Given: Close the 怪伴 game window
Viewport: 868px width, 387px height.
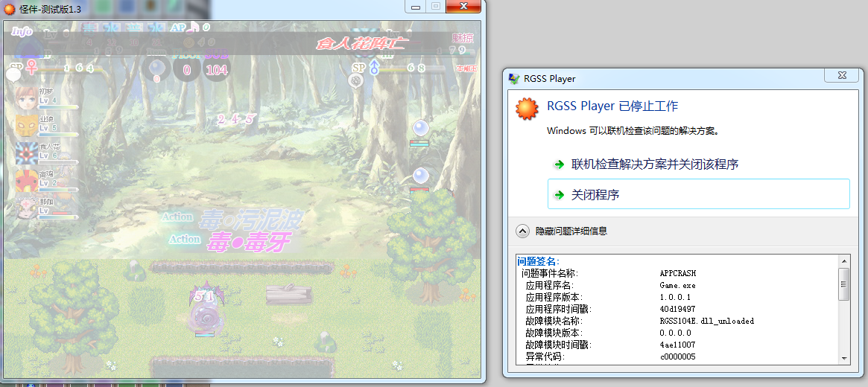Looking at the screenshot, I should pyautogui.click(x=463, y=6).
